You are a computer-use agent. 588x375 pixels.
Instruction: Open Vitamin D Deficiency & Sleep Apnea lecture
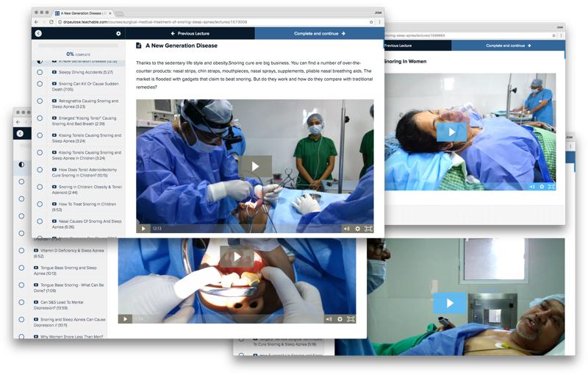pyautogui.click(x=69, y=254)
